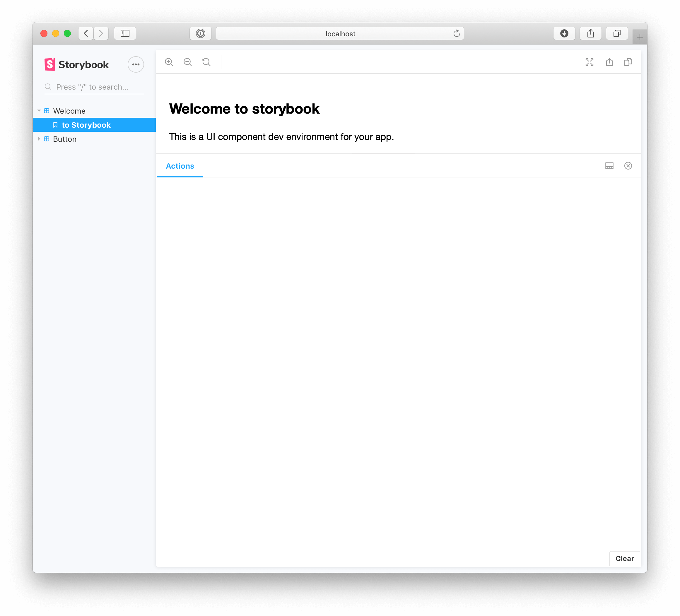Click the Clear button in actions panel
This screenshot has height=616, width=680.
tap(625, 559)
